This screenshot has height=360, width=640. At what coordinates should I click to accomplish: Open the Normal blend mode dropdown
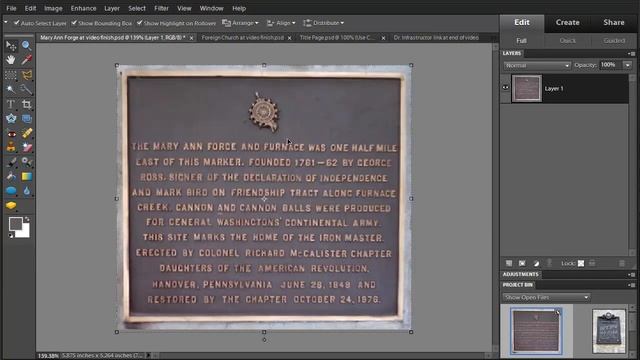pos(537,65)
